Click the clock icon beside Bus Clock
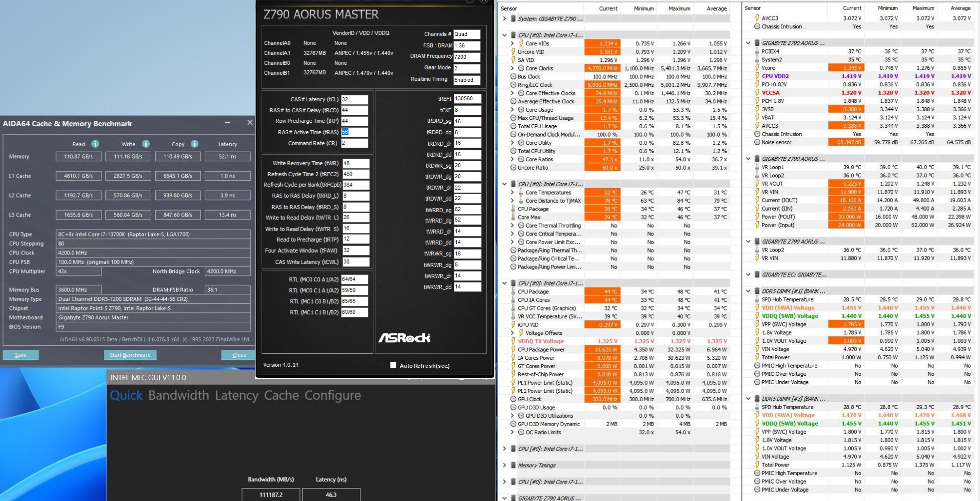The width and height of the screenshot is (980, 501). [513, 76]
